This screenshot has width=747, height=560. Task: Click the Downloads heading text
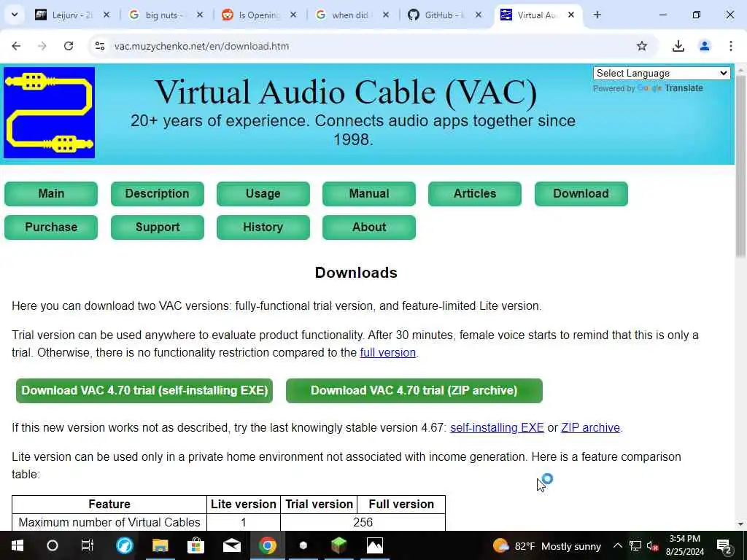point(356,273)
